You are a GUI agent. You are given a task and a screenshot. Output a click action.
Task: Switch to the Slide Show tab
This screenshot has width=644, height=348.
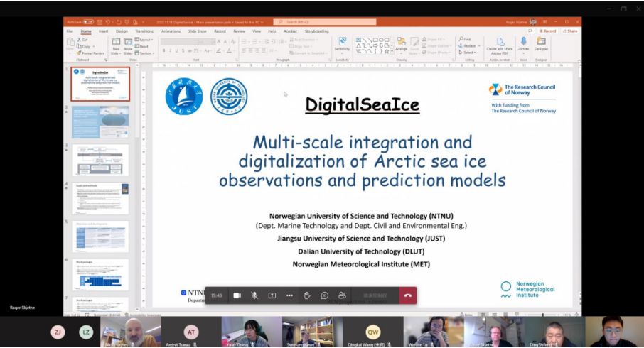pyautogui.click(x=197, y=31)
